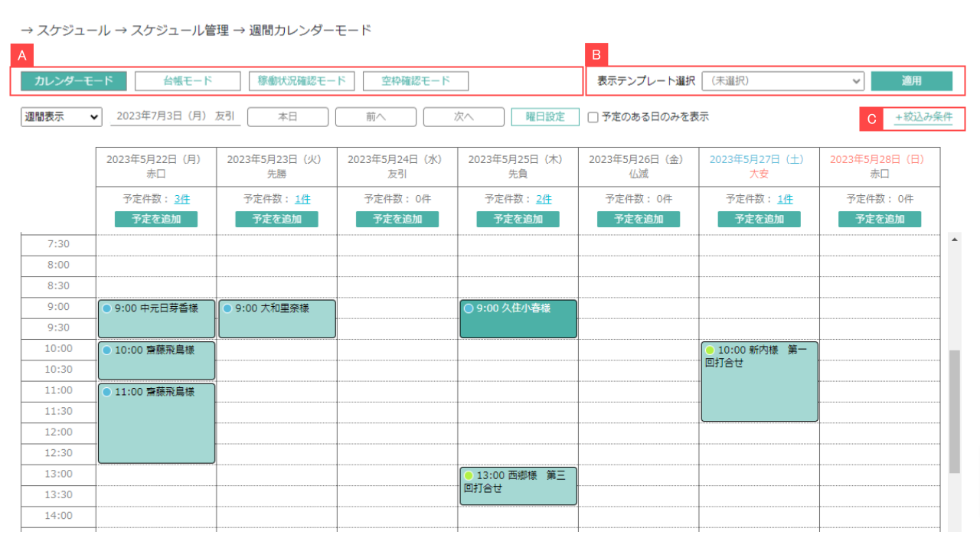Image resolution: width=980 pixels, height=551 pixels.
Task: Click the 適用 apply button
Action: 912,80
